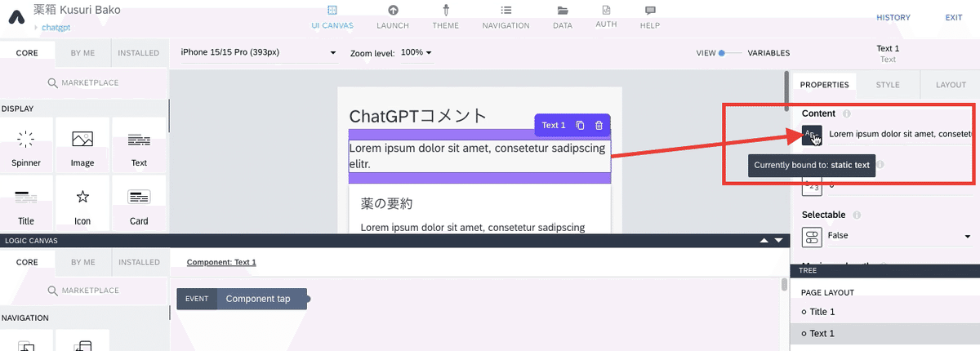Click the Navigation category header
This screenshot has height=351, width=980.
pos(24,318)
